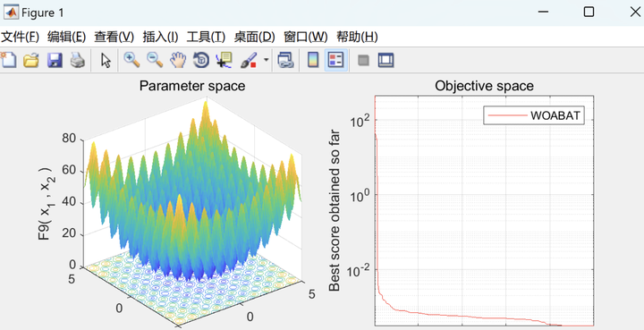This screenshot has height=330, width=644.
Task: Click the Link Plot icon
Action: [285, 60]
